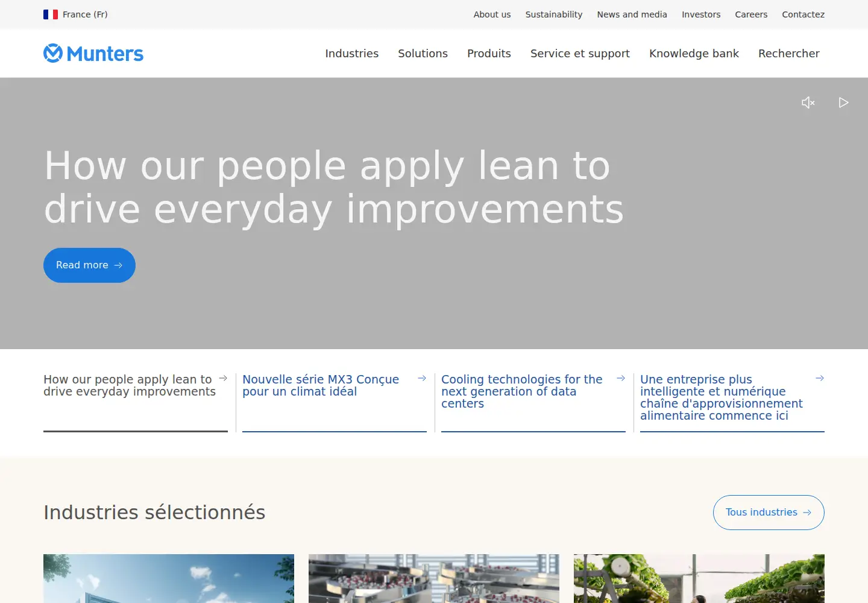Screen dimensions: 868x603
Task: Open Rechercher search
Action: click(789, 54)
